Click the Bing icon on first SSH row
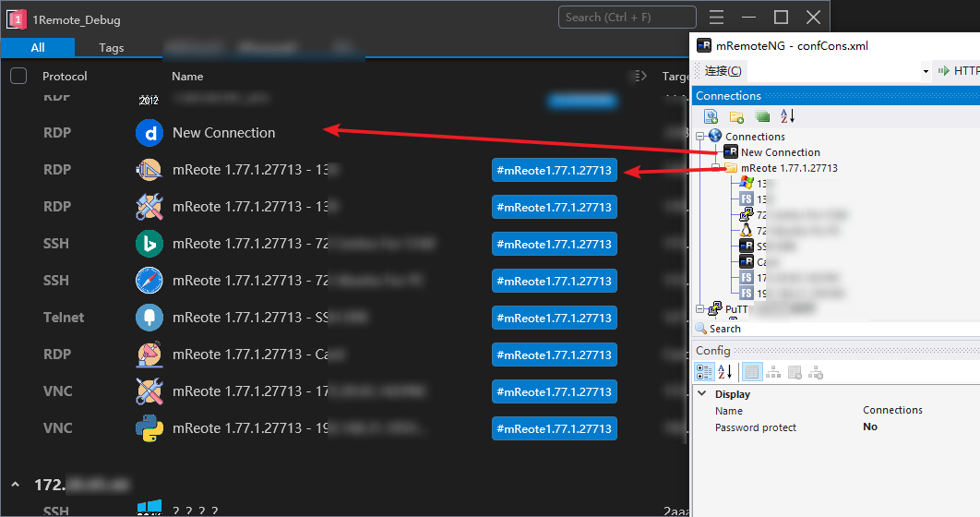This screenshot has height=517, width=980. tap(149, 244)
